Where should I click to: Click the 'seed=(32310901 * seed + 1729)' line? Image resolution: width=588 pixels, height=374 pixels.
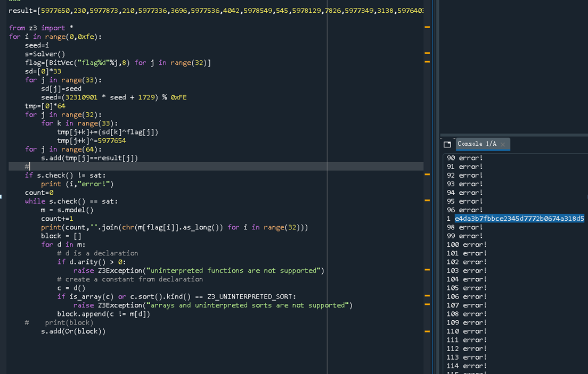tap(113, 97)
